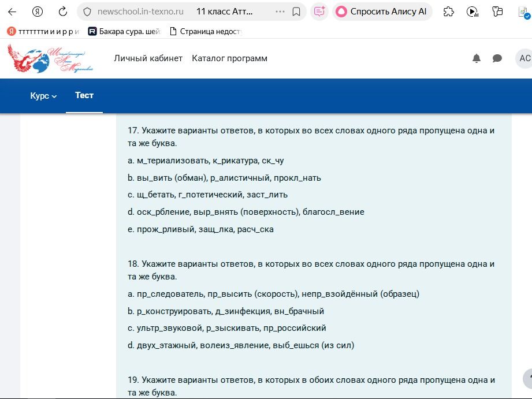Click the address bar newschool.in-texno.ru

point(140,12)
